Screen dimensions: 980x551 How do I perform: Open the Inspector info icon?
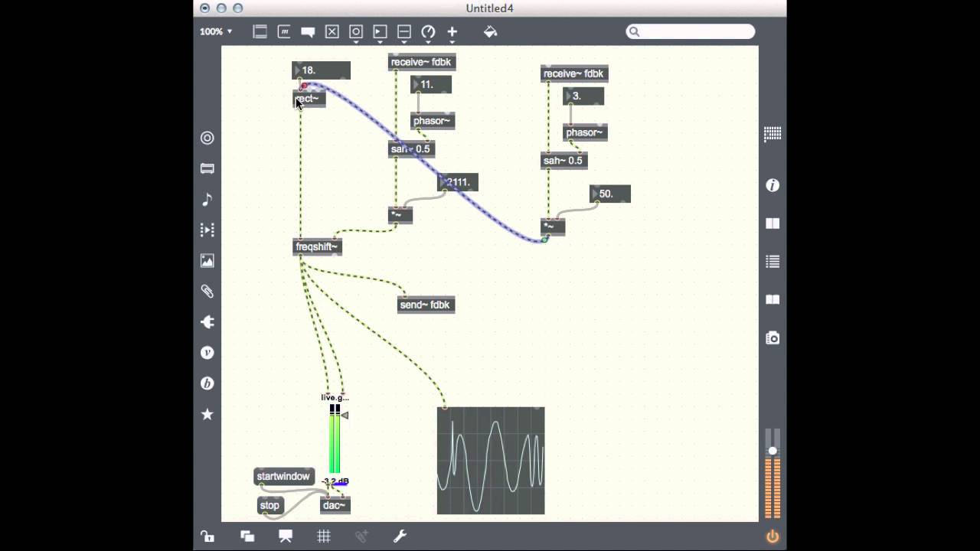click(773, 185)
